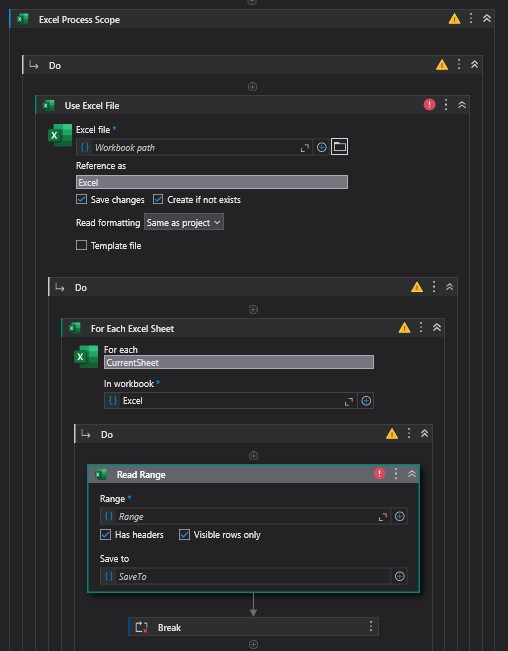Uncheck Create if not exists

pos(158,199)
